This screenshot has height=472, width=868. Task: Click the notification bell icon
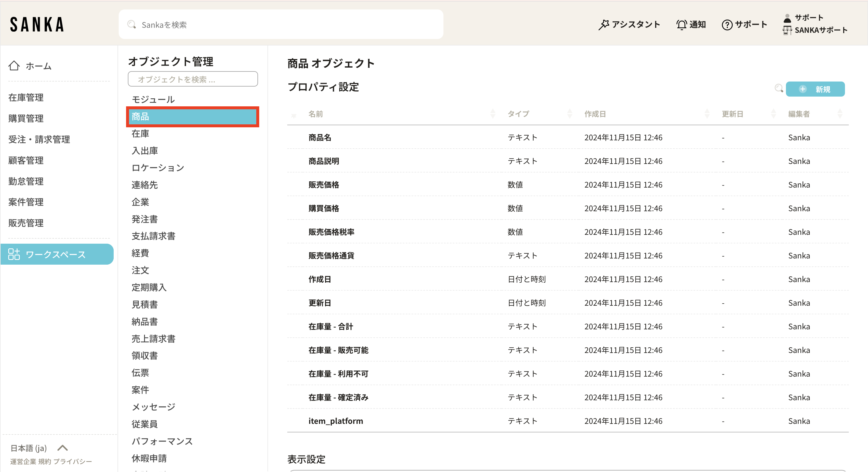(x=681, y=25)
